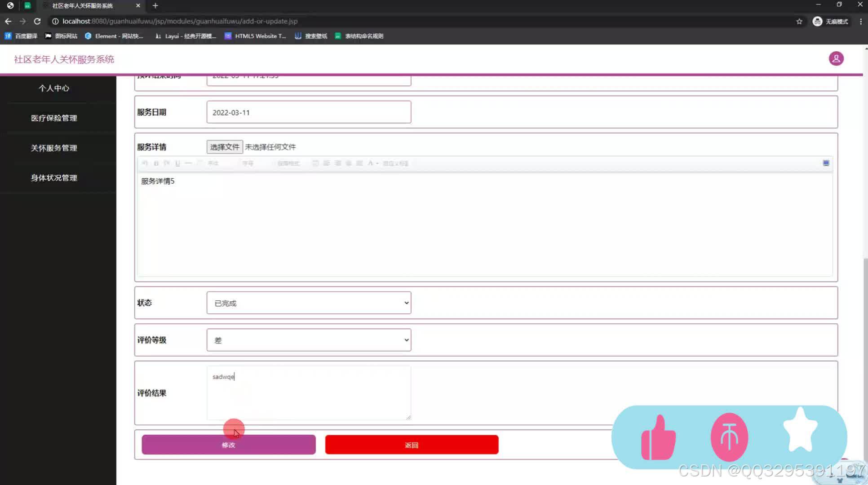Reload the current browser page

pos(37,21)
